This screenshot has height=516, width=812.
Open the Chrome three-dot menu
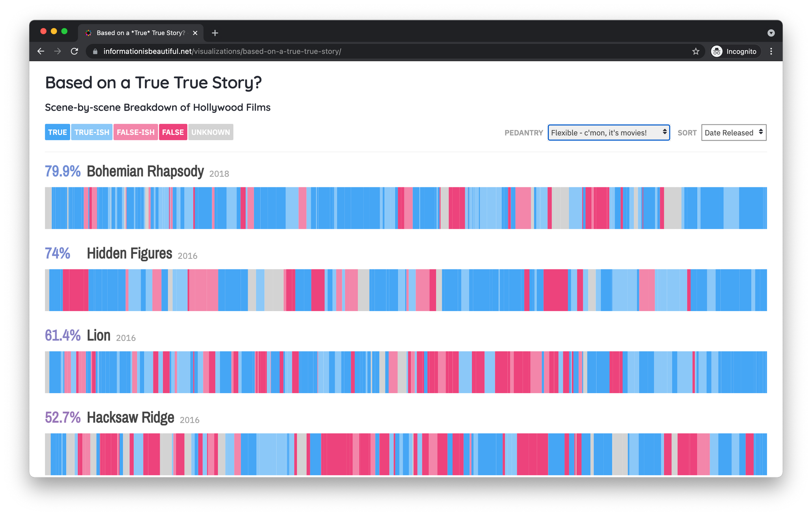pos(771,52)
